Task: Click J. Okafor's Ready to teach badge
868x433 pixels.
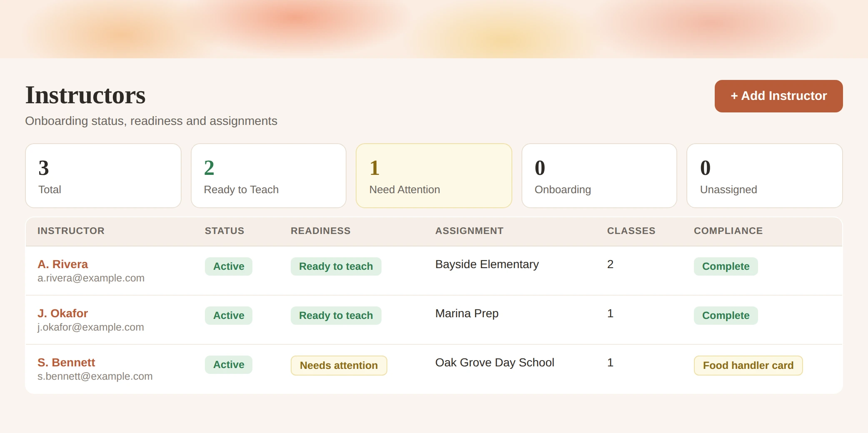Action: pos(336,316)
